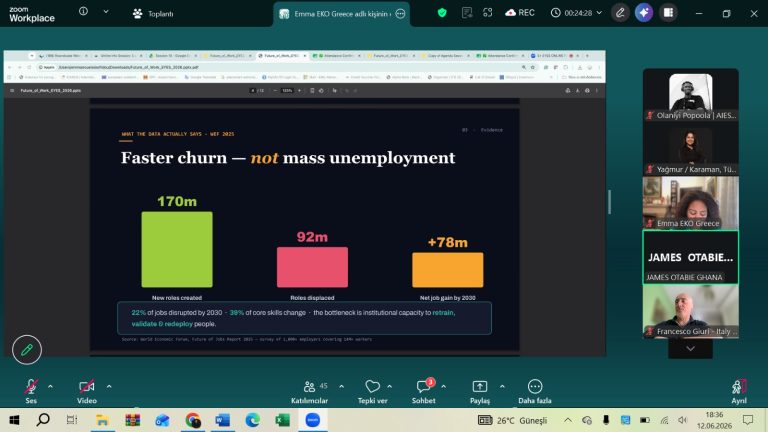The width and height of the screenshot is (768, 432).
Task: Expand the chevron next to meeting info icon
Action: [106, 11]
